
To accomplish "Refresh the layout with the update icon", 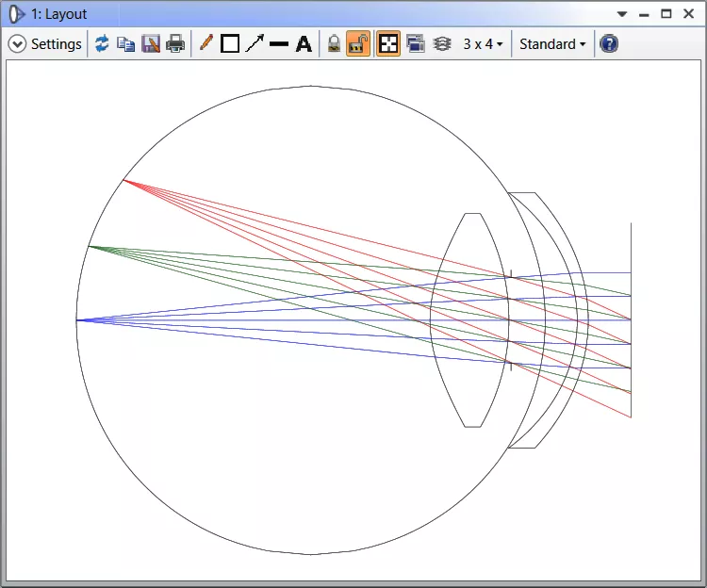I will point(102,44).
